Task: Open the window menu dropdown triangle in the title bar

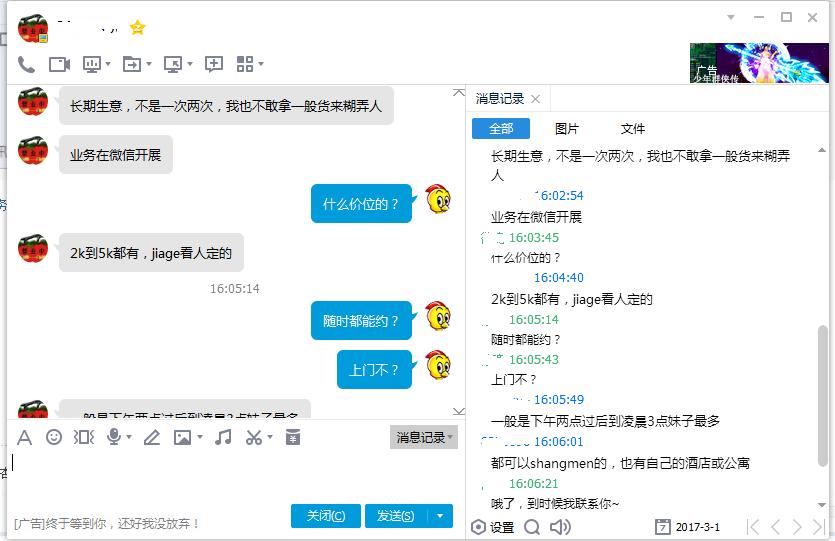Action: pos(731,17)
